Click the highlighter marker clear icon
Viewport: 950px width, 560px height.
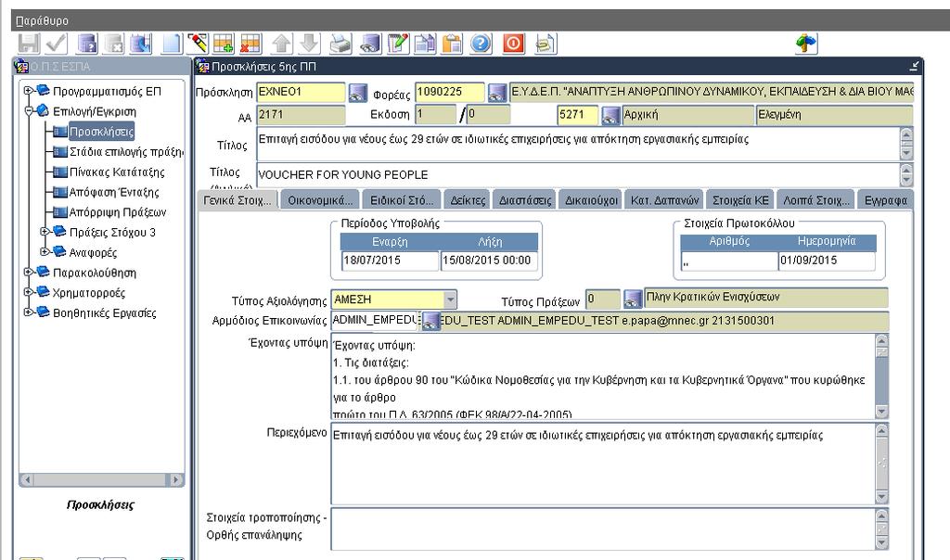coord(198,44)
